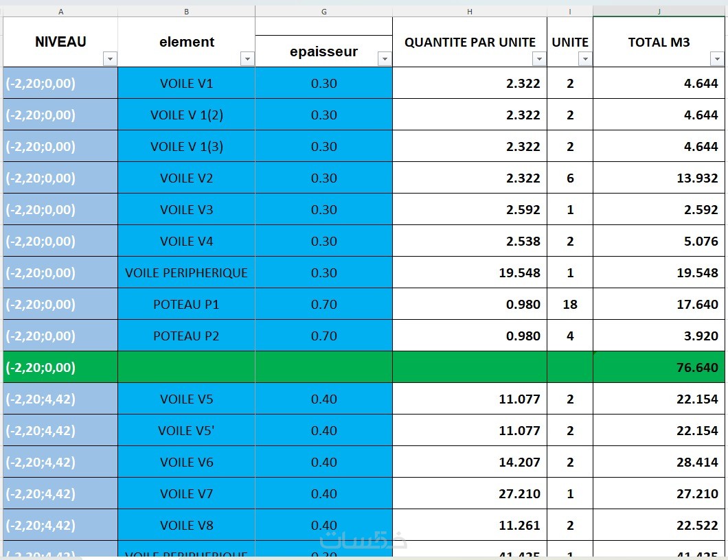Select column I header
728x560 pixels.
click(x=569, y=12)
